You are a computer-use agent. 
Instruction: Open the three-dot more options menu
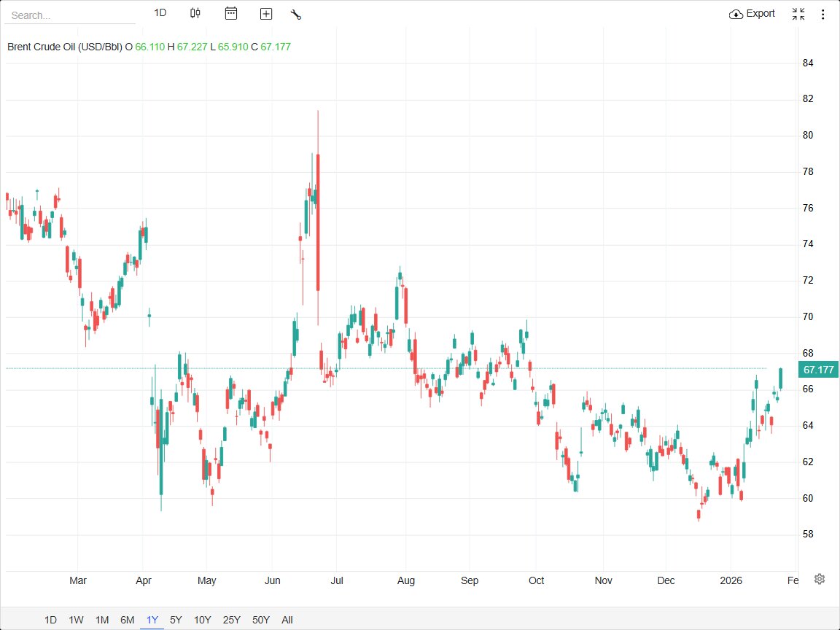tap(823, 14)
